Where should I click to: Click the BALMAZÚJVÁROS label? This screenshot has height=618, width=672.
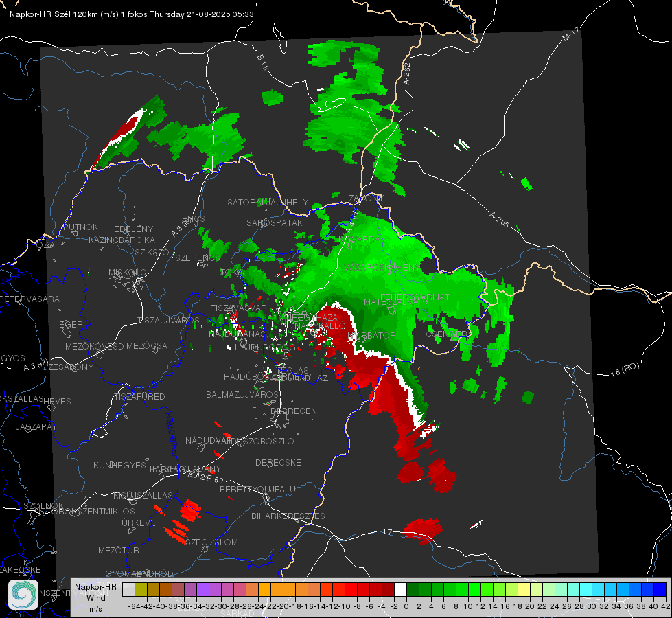[x=242, y=394]
